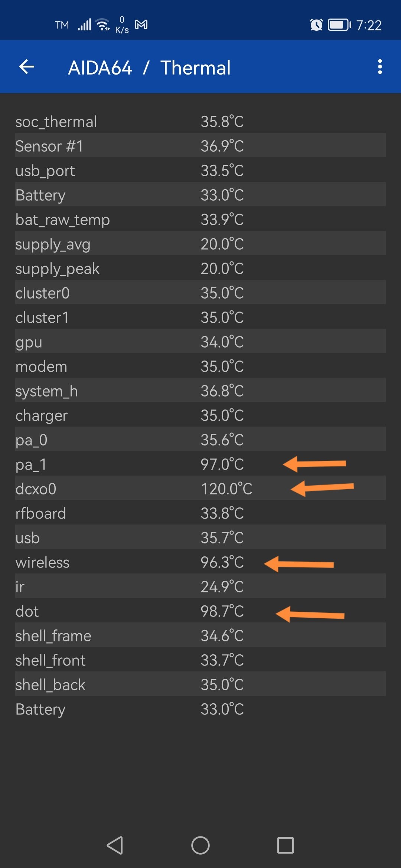Image resolution: width=401 pixels, height=868 pixels.
Task: Tap the Android home circle button
Action: click(x=200, y=845)
